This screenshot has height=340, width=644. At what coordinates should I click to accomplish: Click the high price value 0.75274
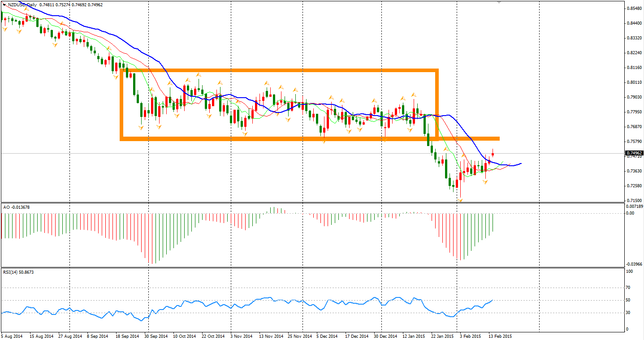[64, 4]
